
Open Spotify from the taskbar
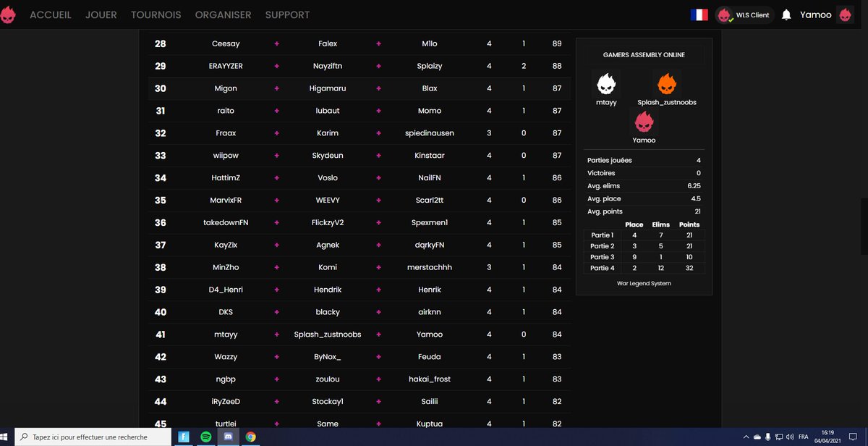pyautogui.click(x=205, y=437)
